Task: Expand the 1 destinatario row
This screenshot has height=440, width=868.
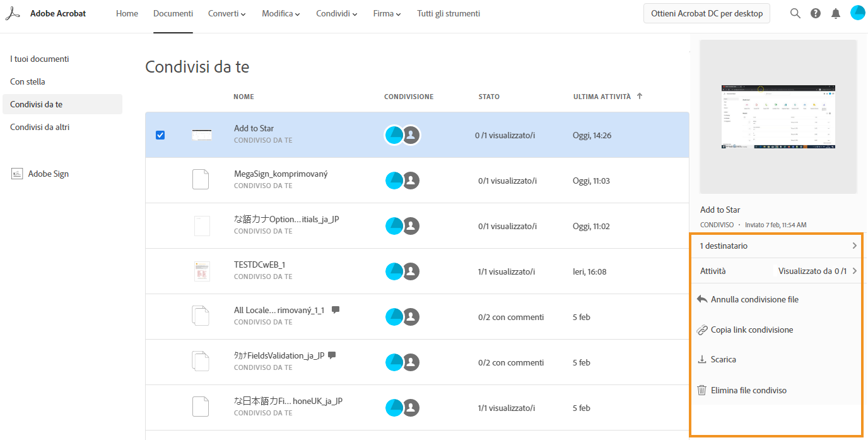Action: [x=776, y=246]
